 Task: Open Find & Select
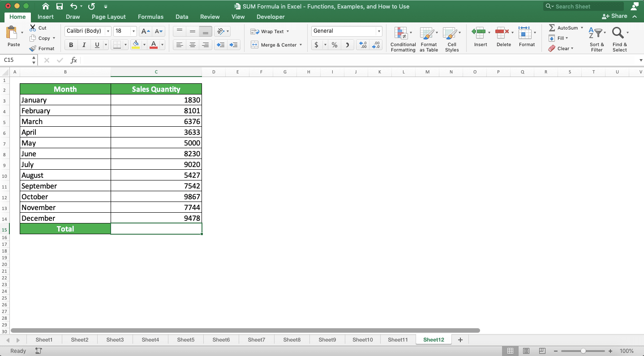pos(619,39)
